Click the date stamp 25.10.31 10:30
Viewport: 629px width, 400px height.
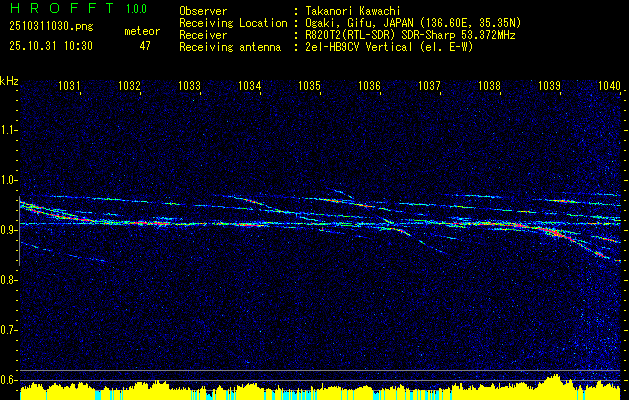[x=51, y=46]
